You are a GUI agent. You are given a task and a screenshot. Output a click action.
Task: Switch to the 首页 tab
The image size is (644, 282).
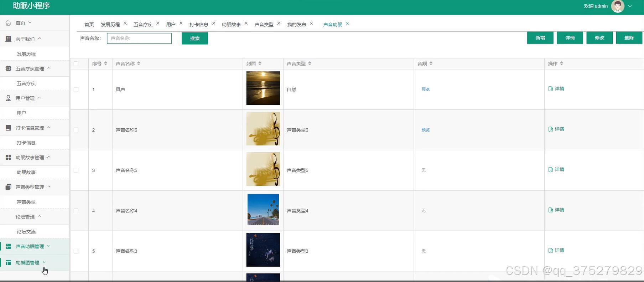coord(89,25)
